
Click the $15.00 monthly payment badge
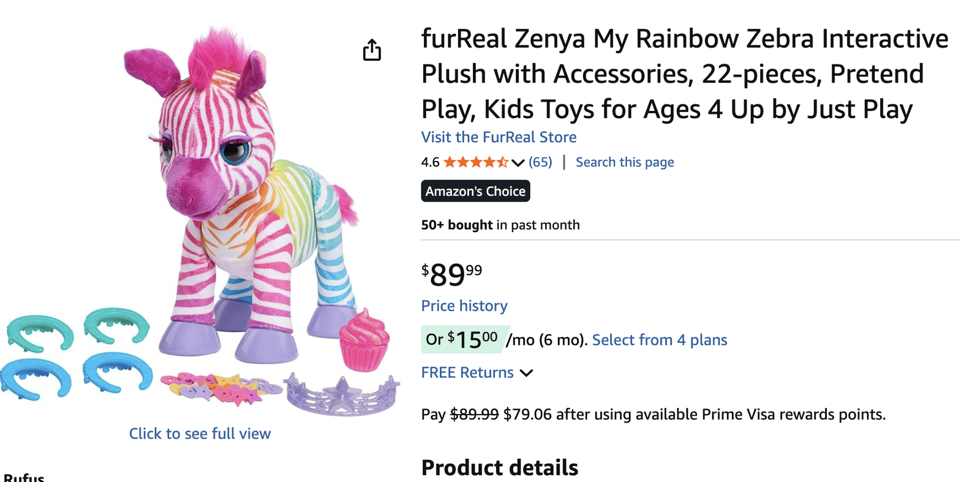(463, 339)
